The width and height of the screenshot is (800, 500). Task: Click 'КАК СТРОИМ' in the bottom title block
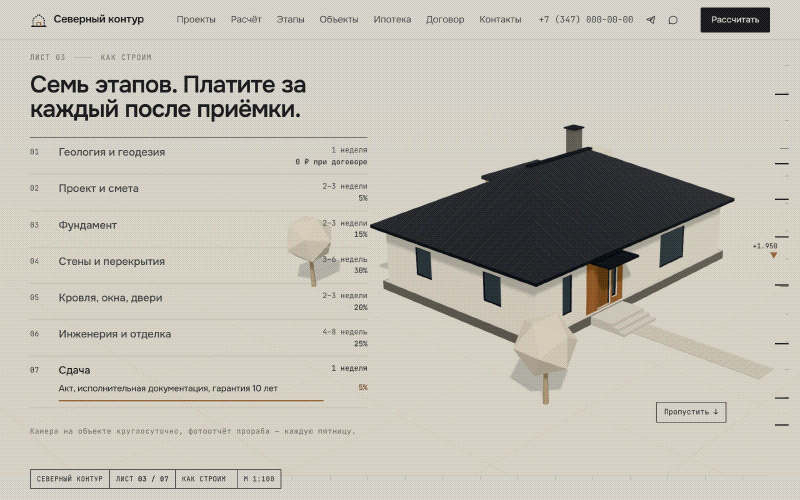point(204,479)
